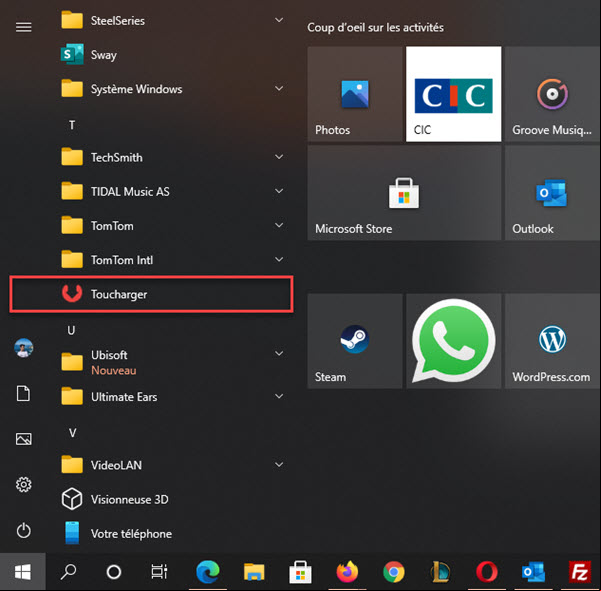Image resolution: width=601 pixels, height=591 pixels.
Task: Open the Documents sidebar icon
Action: click(23, 394)
